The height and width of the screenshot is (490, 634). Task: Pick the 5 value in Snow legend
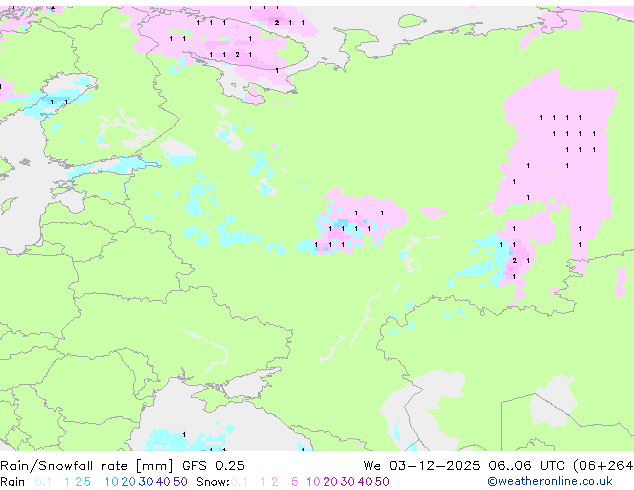295,482
